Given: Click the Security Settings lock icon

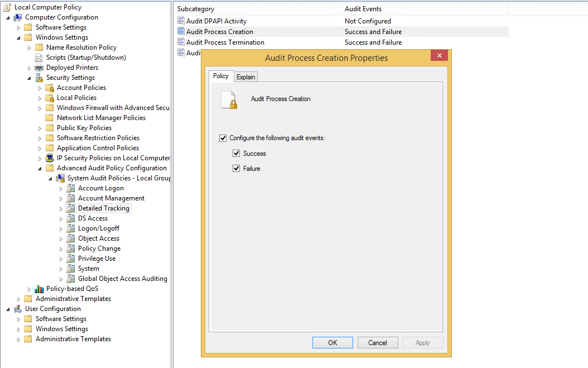Looking at the screenshot, I should click(39, 78).
